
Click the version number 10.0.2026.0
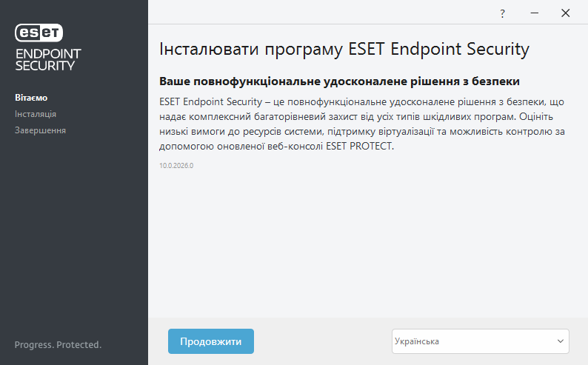[x=176, y=166]
